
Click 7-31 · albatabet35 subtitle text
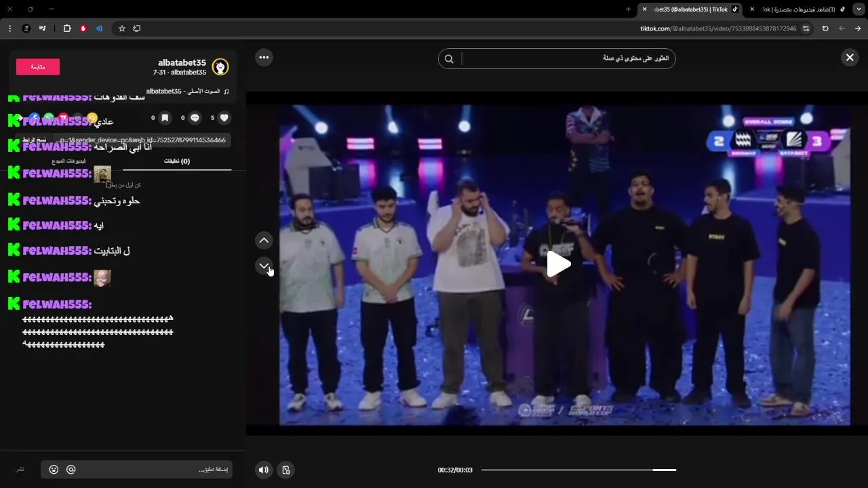pyautogui.click(x=180, y=72)
